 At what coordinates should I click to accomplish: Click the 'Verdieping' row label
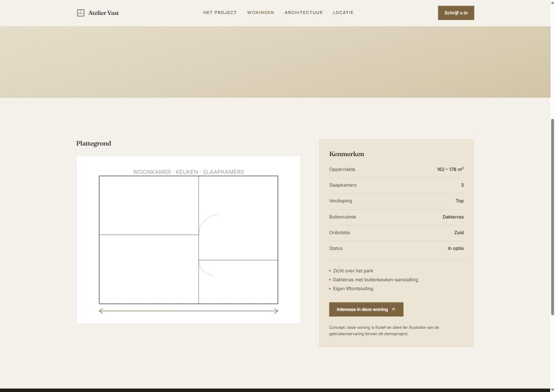[x=341, y=201]
